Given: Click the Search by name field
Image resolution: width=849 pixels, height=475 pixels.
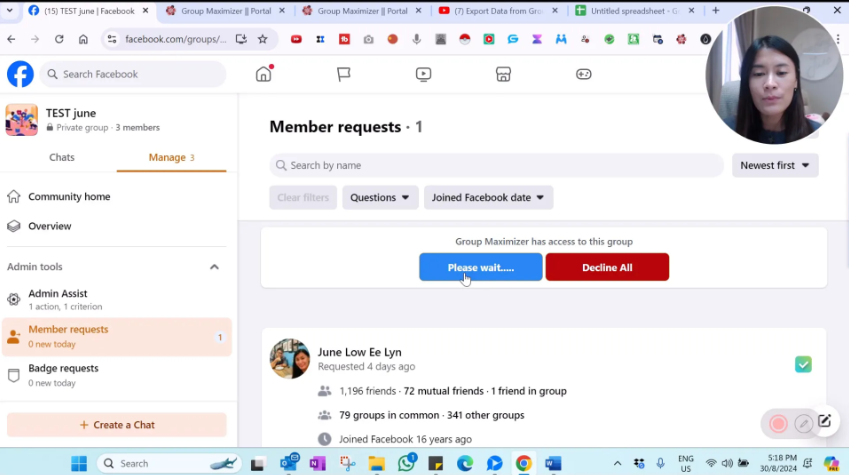Looking at the screenshot, I should coord(496,165).
